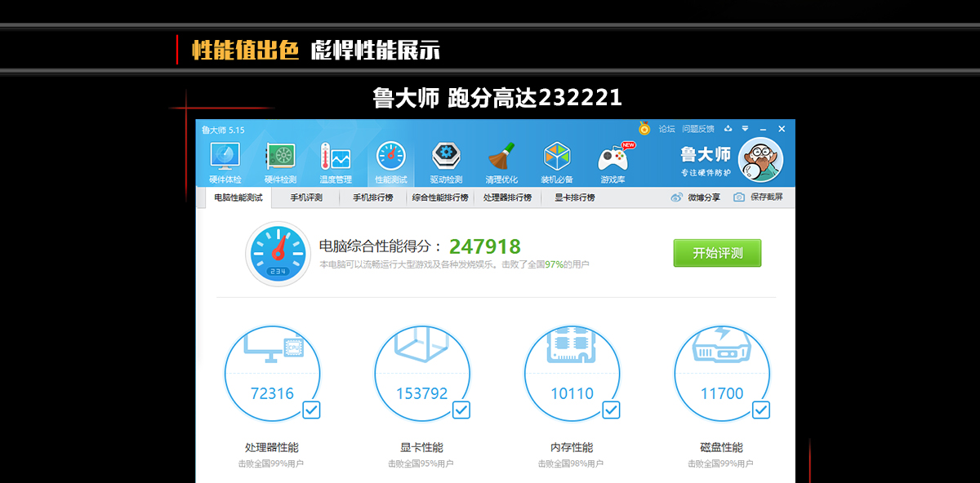The image size is (980, 483).
Task: Minimize the 鲁大师 window
Action: tap(762, 129)
